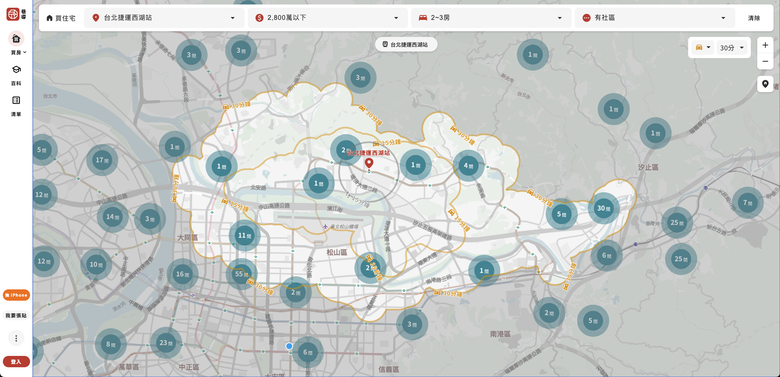Click the 南港區 district label
The width and height of the screenshot is (780, 377).
click(500, 334)
